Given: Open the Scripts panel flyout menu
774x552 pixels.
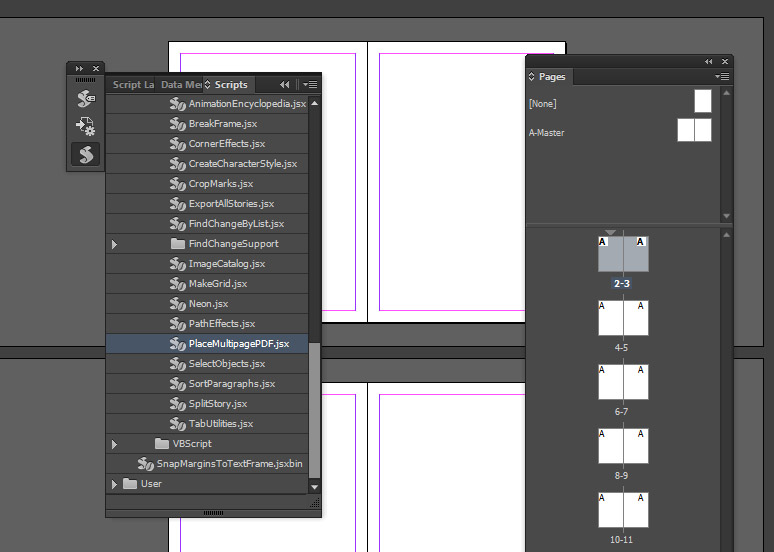Looking at the screenshot, I should (310, 84).
